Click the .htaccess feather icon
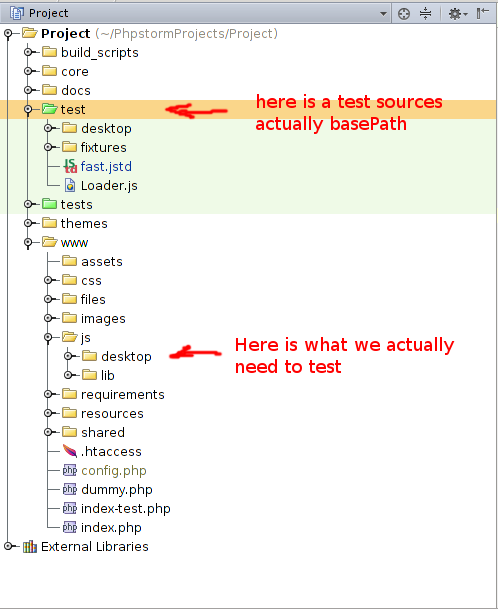The image size is (498, 609). click(x=70, y=451)
